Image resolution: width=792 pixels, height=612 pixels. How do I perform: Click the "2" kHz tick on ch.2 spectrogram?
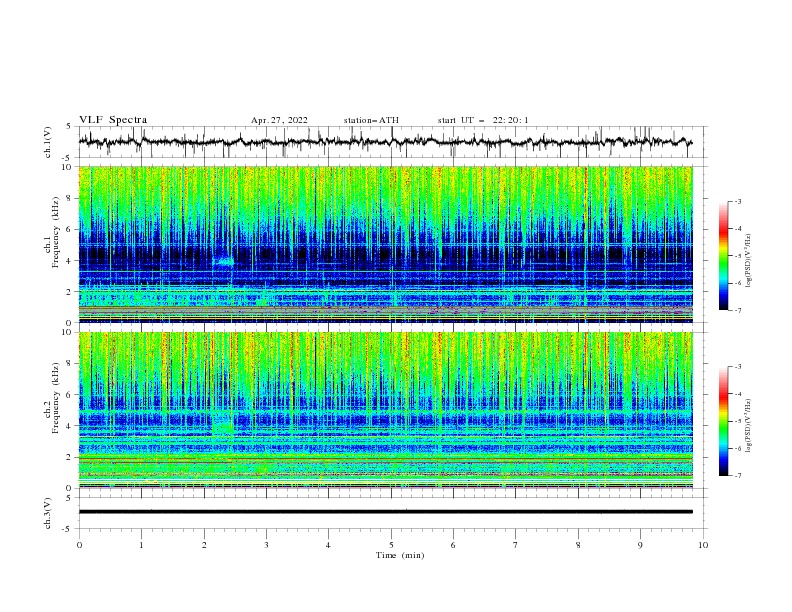(x=70, y=457)
